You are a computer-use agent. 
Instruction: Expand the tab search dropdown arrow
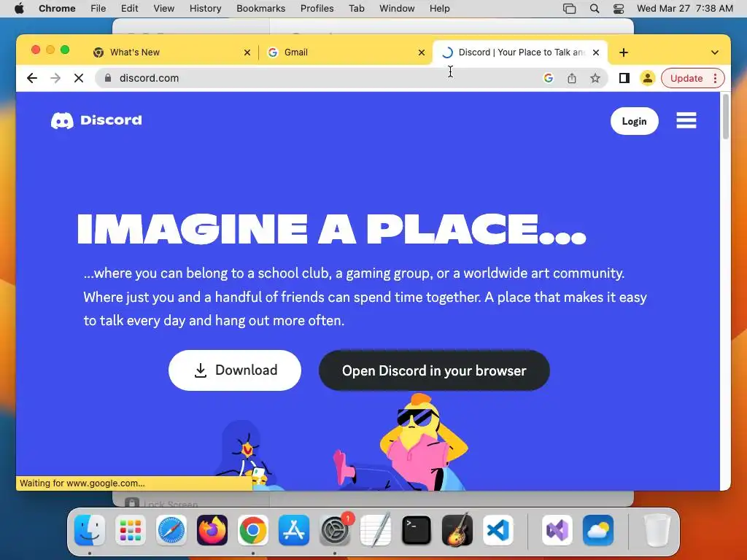[x=715, y=52]
